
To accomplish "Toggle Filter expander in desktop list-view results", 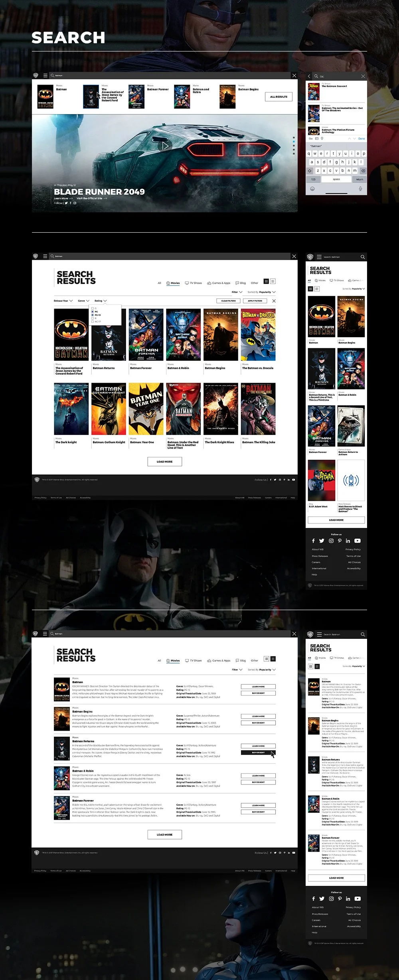I will pos(237,670).
